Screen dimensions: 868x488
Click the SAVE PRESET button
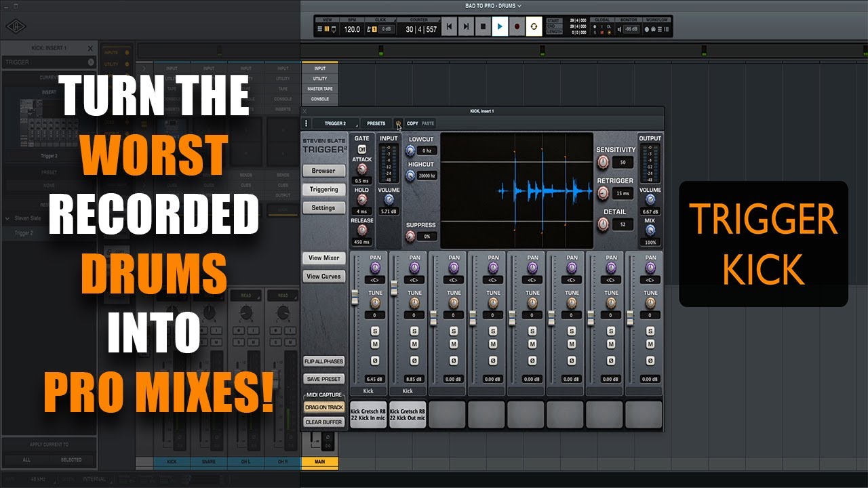[x=323, y=379]
